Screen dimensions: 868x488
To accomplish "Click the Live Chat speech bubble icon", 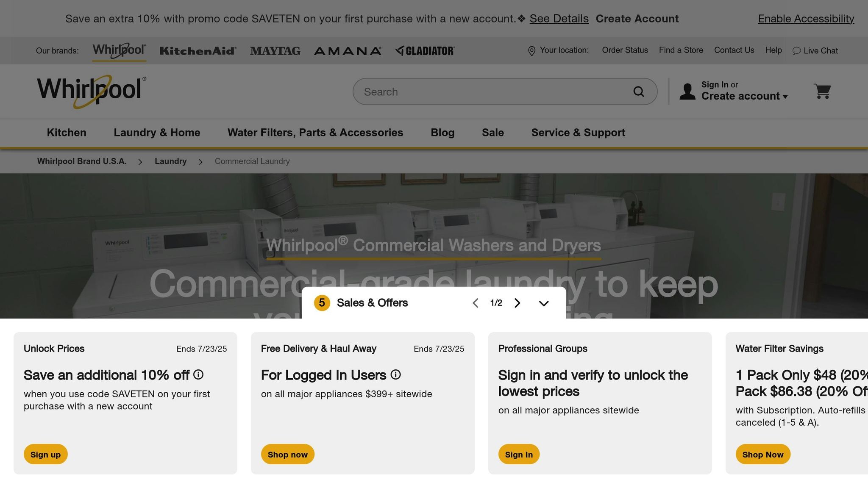I will tap(796, 51).
